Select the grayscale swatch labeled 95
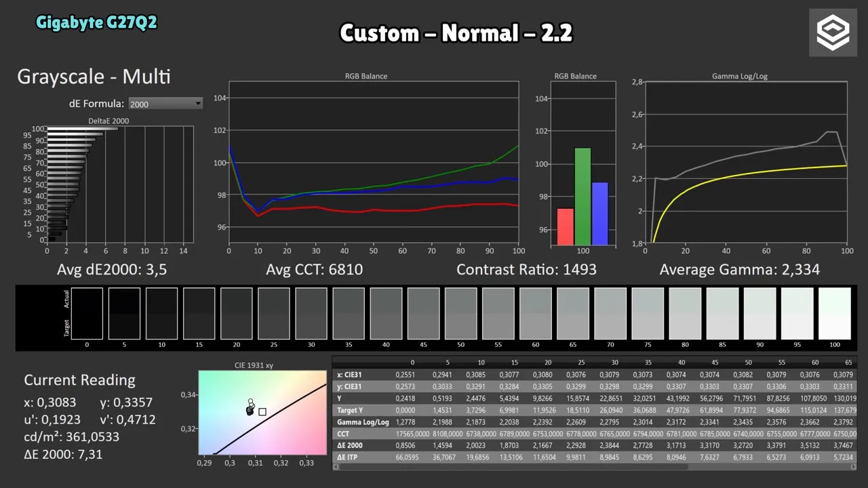This screenshot has width=868, height=488. point(797,313)
